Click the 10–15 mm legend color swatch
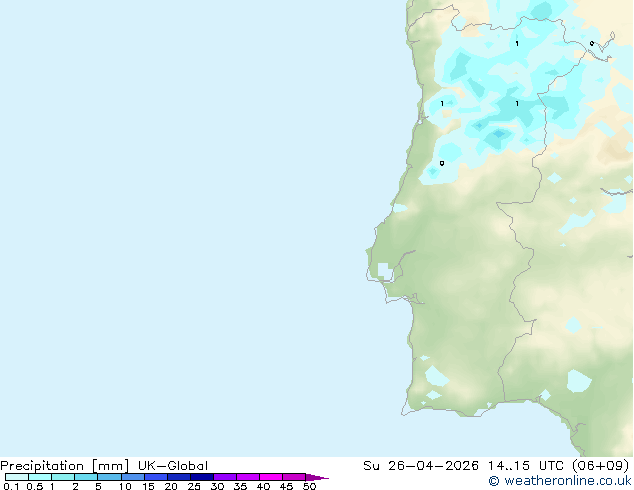Screen dimensions: 634x490 [133, 477]
